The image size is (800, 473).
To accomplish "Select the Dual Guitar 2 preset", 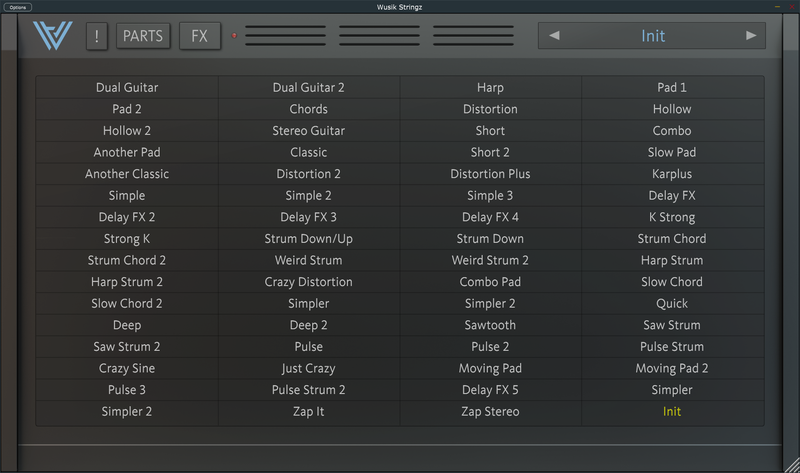I will 309,87.
